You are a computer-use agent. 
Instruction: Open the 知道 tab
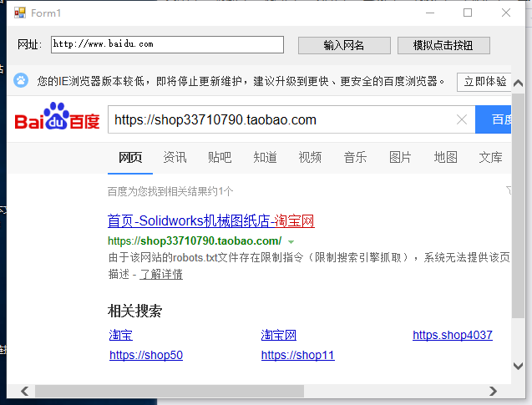pyautogui.click(x=265, y=157)
